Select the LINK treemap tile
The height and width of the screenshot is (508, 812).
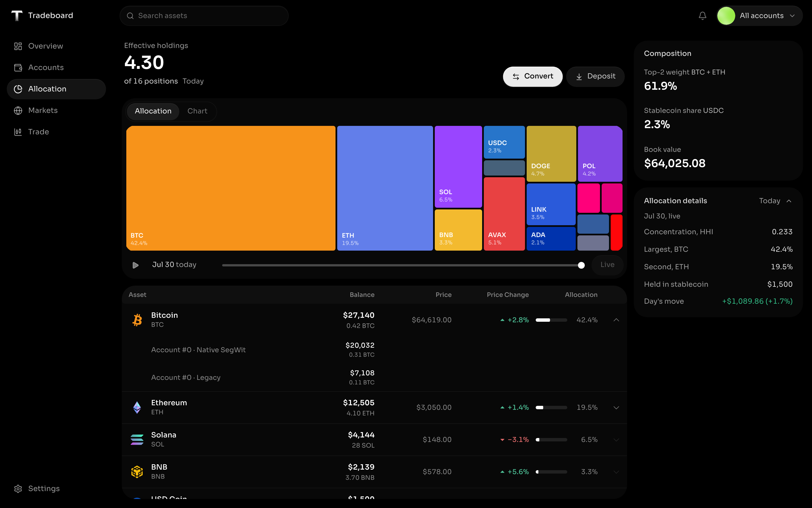[551, 204]
